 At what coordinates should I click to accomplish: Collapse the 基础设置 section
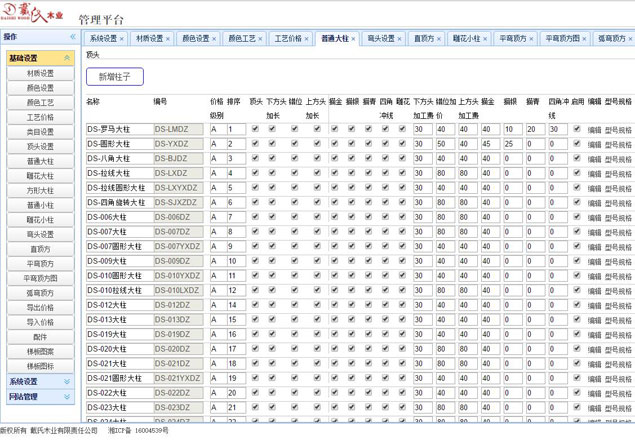67,58
